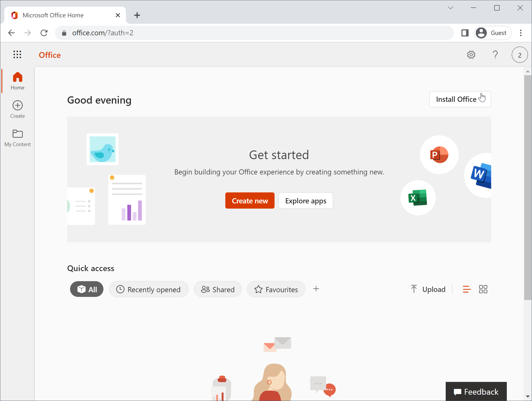Viewport: 532px width, 401px height.
Task: Open the tab search dropdown
Action: tap(450, 8)
